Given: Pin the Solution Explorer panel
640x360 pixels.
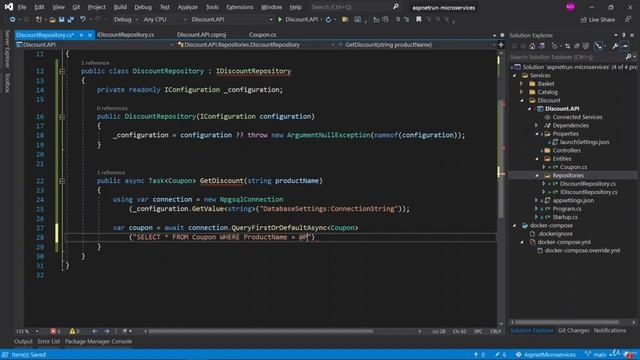Looking at the screenshot, I should (x=624, y=35).
